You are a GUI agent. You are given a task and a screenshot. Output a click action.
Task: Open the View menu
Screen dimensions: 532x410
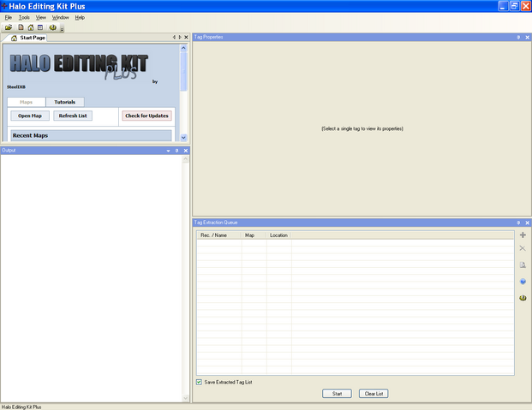point(41,18)
